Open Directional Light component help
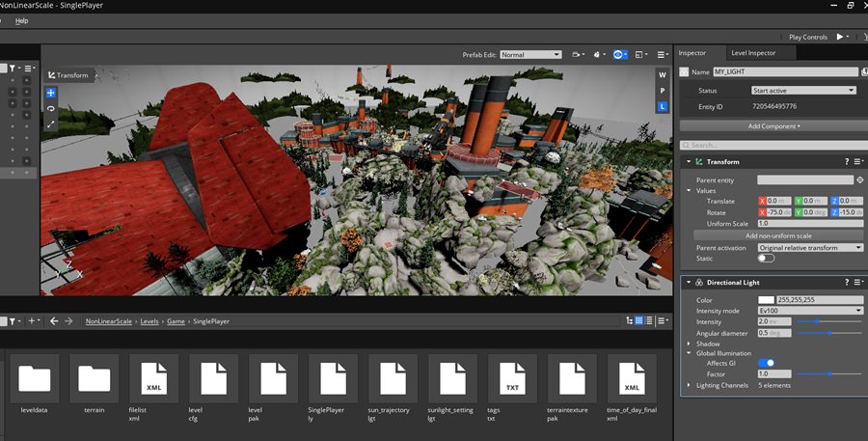Image resolution: width=868 pixels, height=441 pixels. tap(847, 282)
